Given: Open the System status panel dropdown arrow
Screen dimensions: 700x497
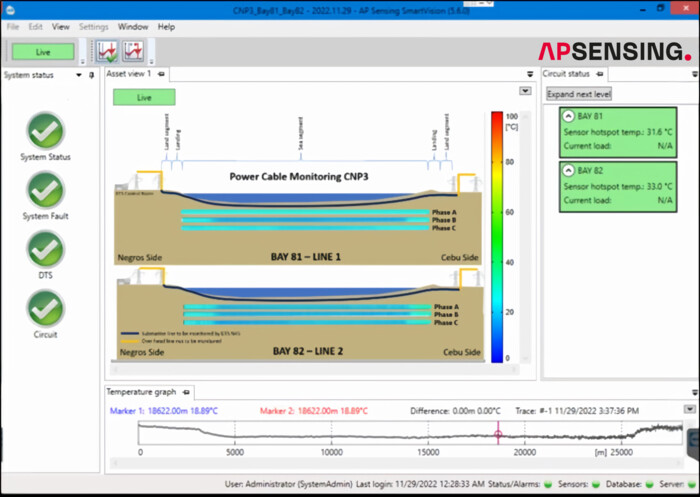Looking at the screenshot, I should [79, 74].
